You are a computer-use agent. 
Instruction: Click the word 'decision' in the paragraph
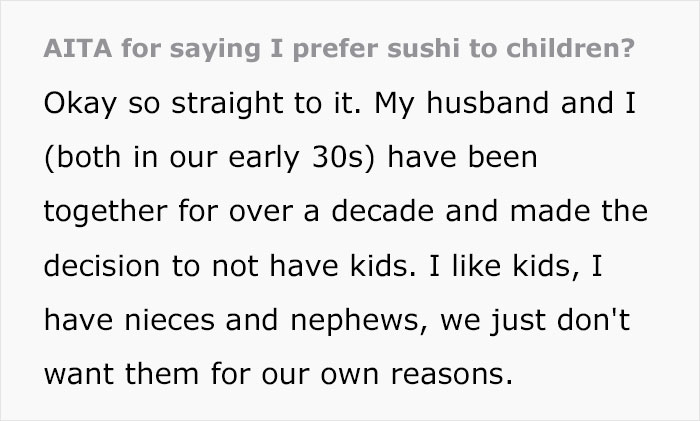point(102,265)
